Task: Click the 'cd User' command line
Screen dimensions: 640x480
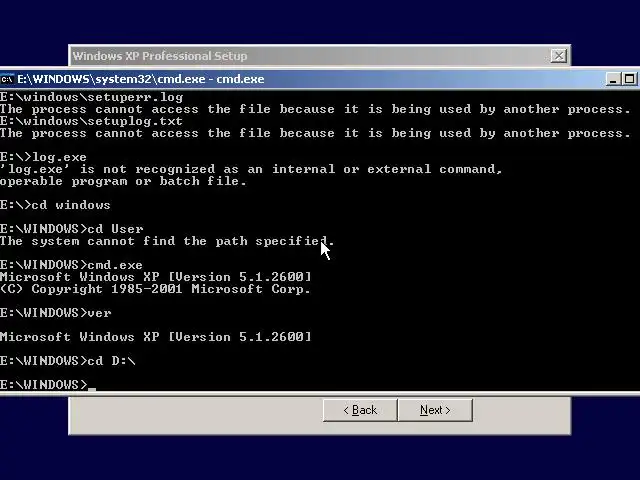Action: (72, 229)
